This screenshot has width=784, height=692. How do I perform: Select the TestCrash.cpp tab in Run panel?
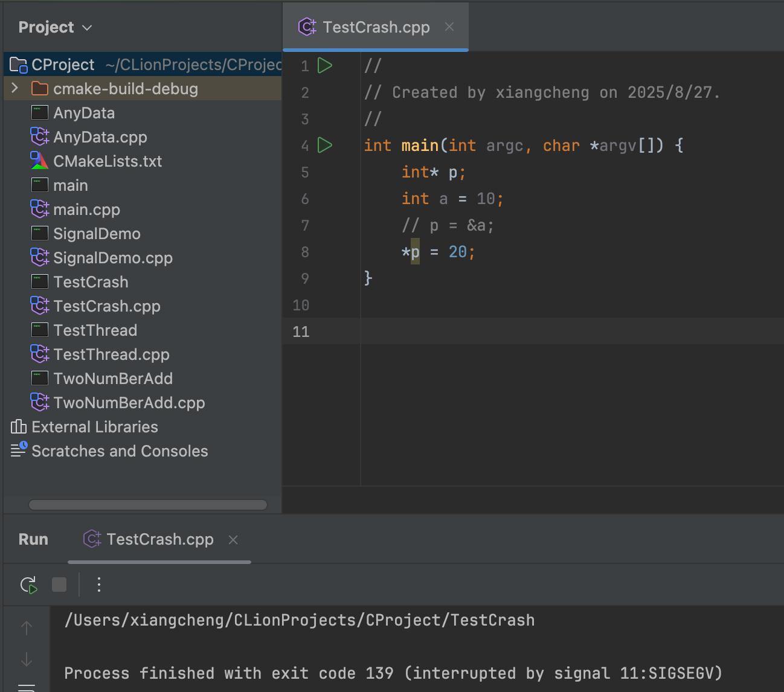coord(159,539)
